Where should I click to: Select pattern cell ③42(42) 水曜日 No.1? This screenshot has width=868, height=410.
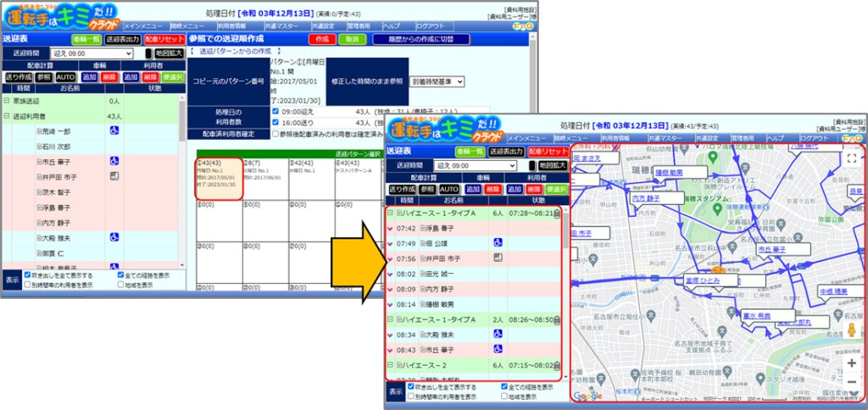[x=310, y=179]
